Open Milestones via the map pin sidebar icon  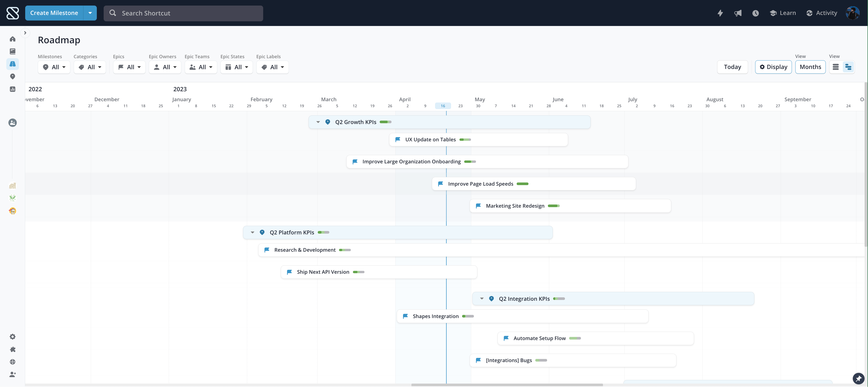[13, 77]
